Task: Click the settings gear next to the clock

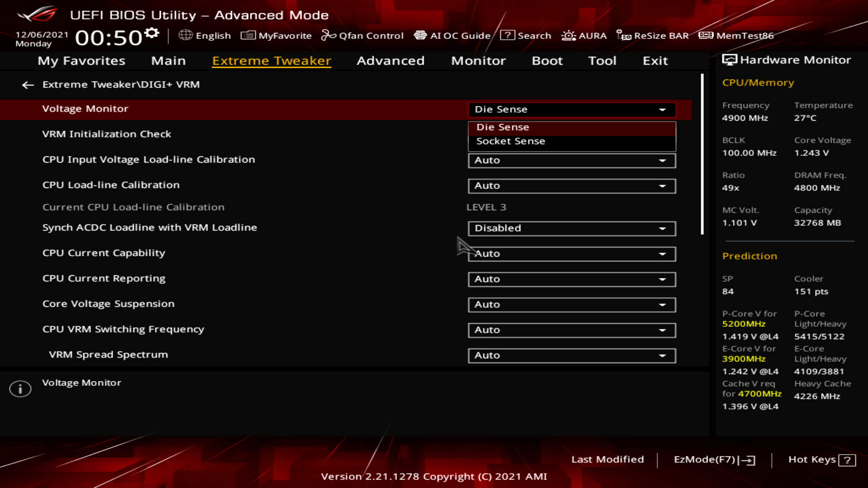Action: pos(152,33)
